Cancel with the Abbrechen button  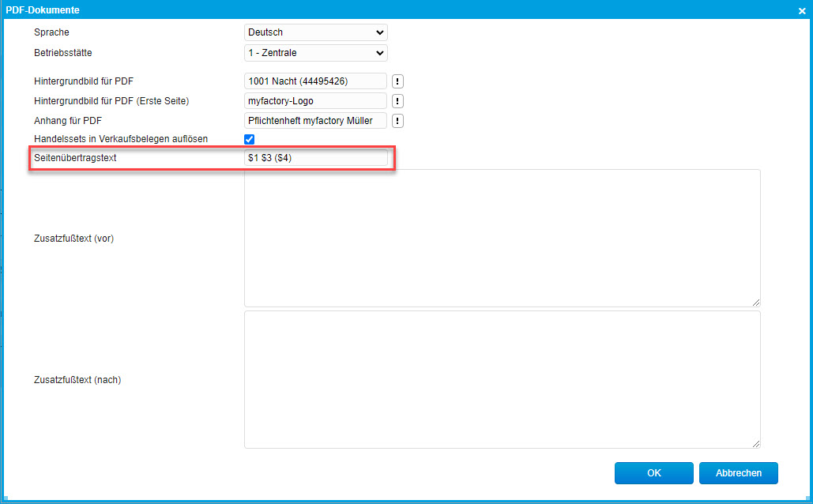click(738, 473)
